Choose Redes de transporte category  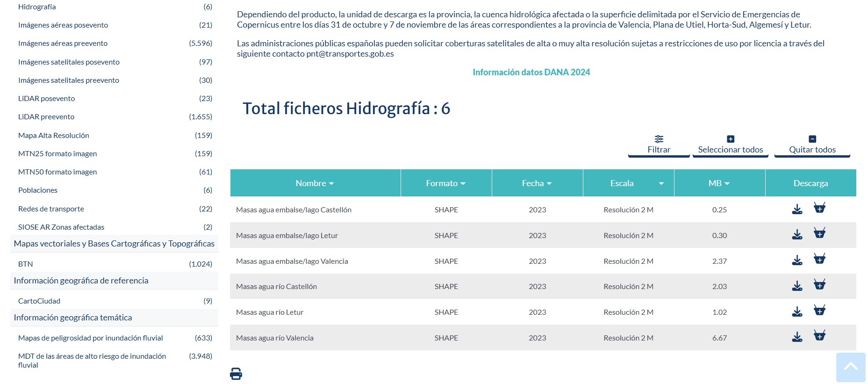tap(51, 209)
